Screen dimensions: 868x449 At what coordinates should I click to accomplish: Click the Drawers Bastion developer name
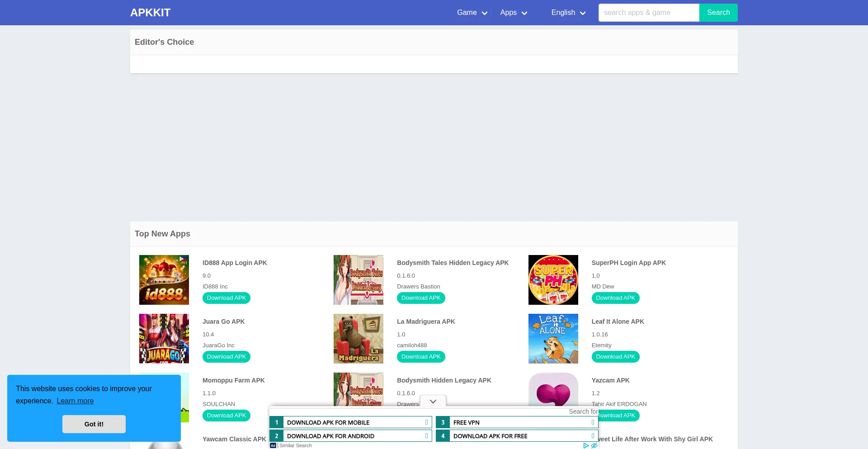(x=418, y=287)
